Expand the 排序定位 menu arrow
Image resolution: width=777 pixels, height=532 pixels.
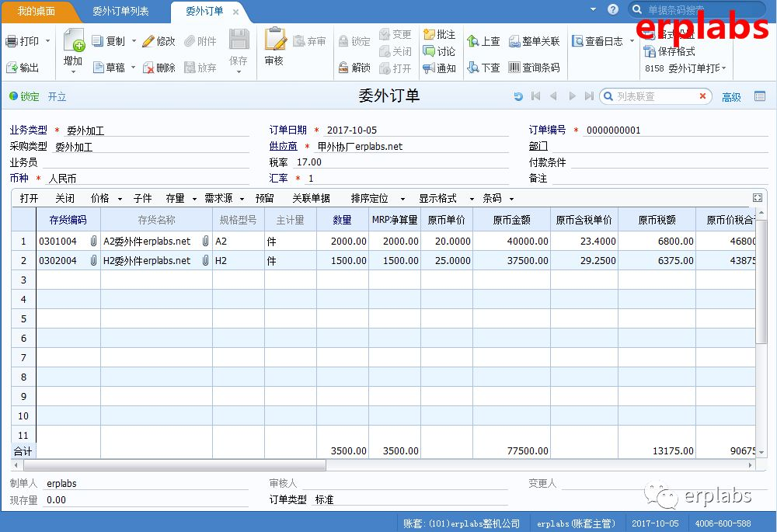pyautogui.click(x=402, y=199)
